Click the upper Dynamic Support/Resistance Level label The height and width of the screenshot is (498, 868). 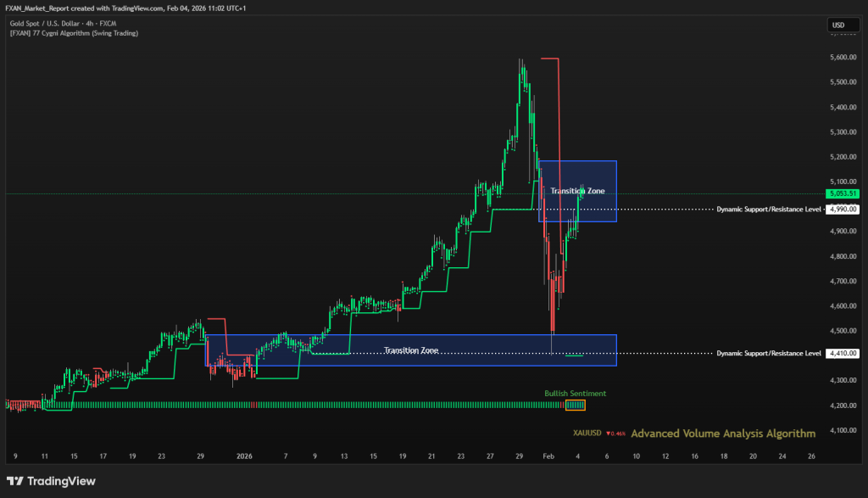point(769,209)
